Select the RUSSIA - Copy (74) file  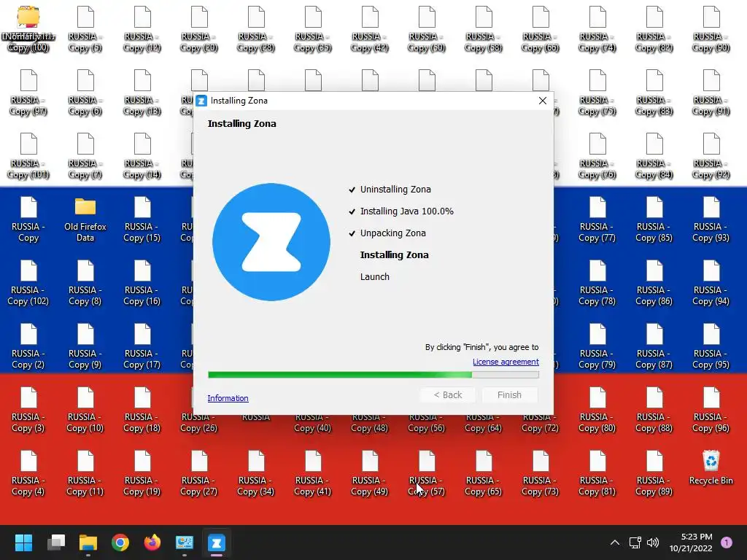click(597, 29)
